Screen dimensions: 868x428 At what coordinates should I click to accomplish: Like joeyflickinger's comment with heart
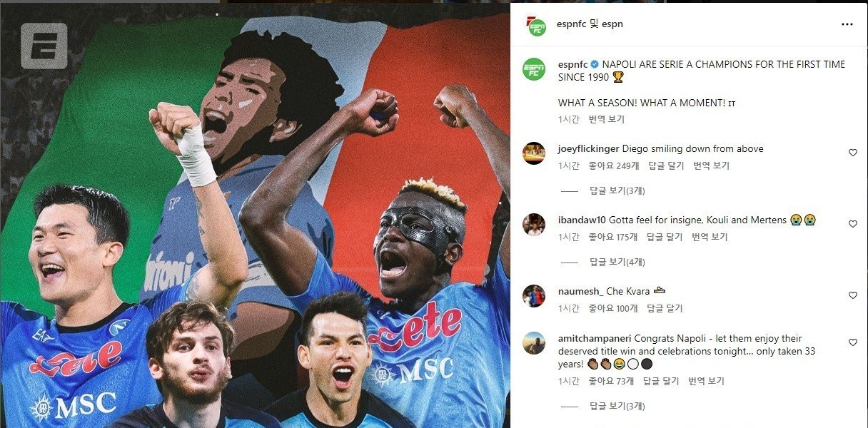(x=852, y=153)
